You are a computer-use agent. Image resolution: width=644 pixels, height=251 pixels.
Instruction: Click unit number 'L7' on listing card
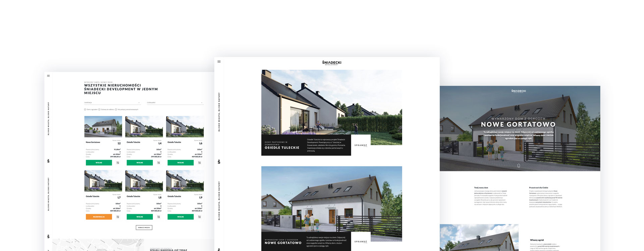pos(119,198)
